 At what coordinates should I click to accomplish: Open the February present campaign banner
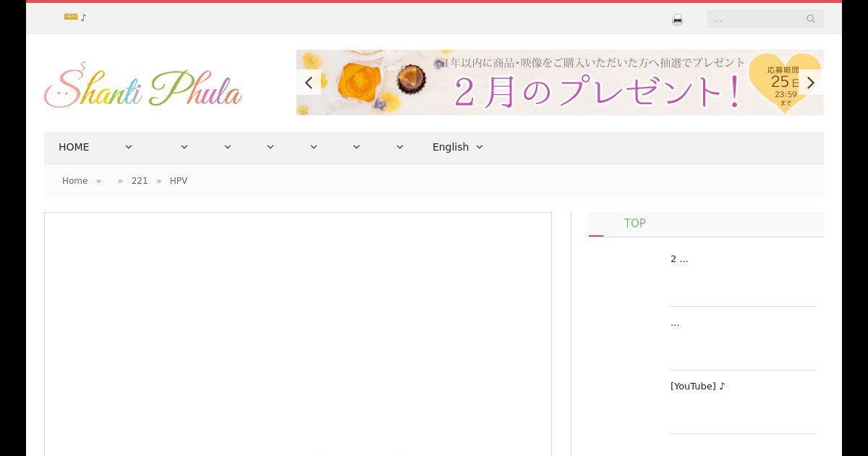tap(560, 83)
